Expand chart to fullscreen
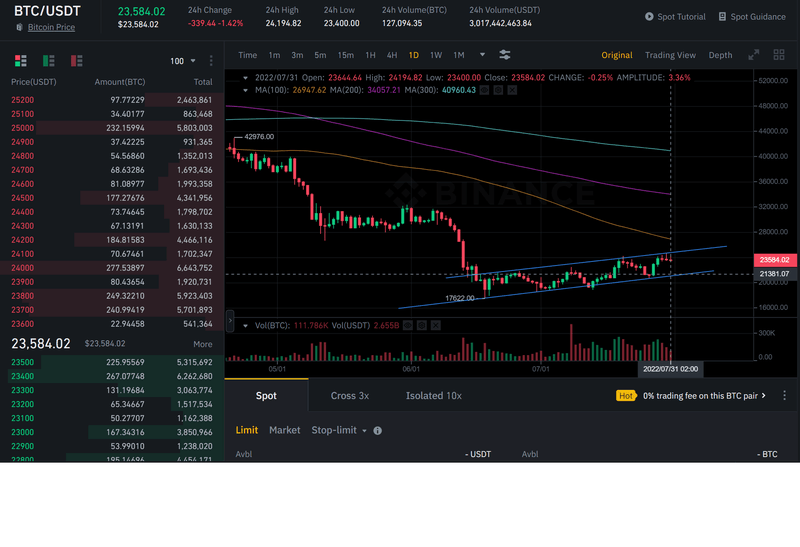 click(754, 55)
